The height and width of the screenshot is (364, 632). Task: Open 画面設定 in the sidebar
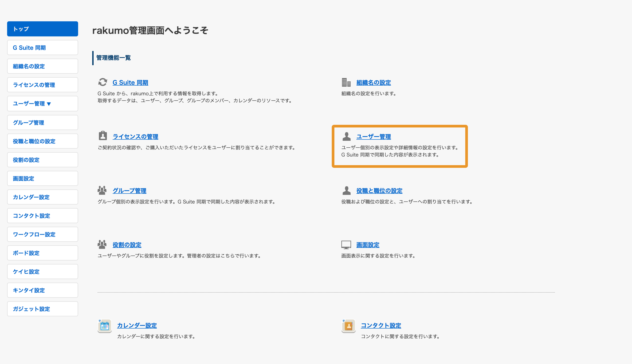[43, 178]
